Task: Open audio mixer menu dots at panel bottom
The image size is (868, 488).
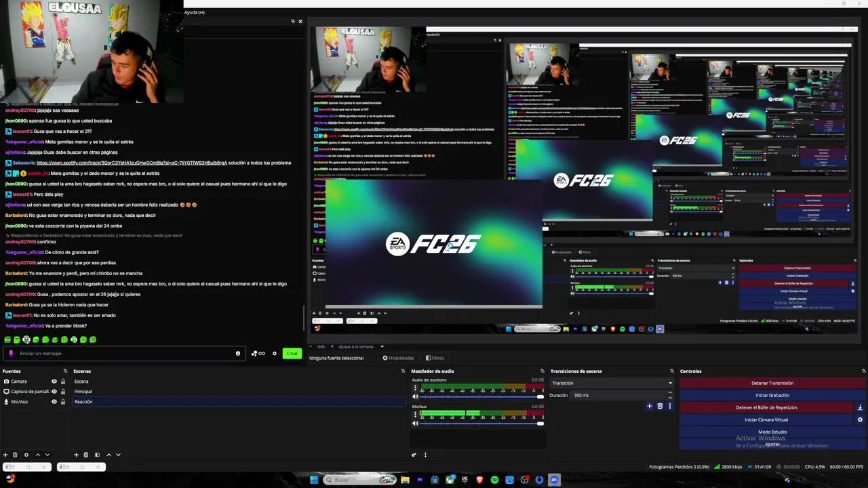Action: pos(425,455)
